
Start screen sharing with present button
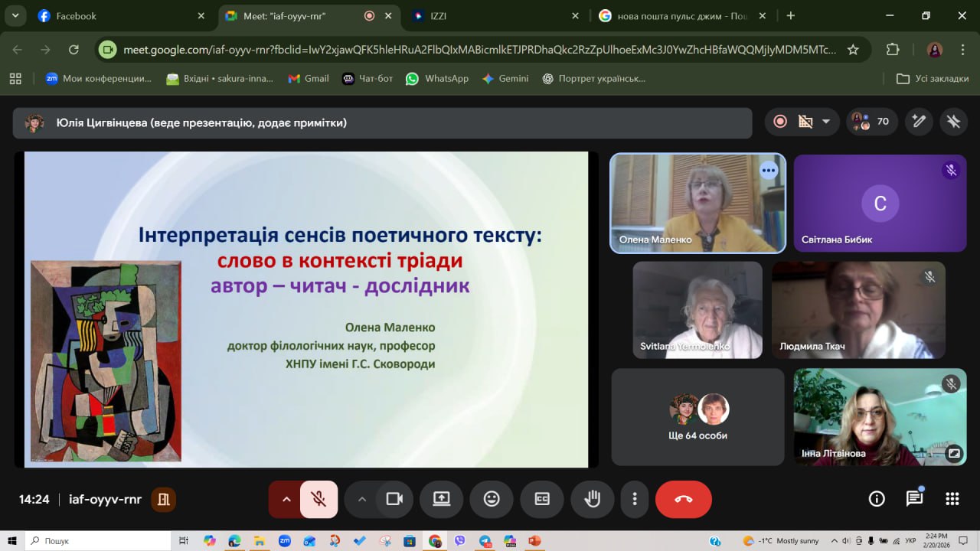pyautogui.click(x=442, y=499)
